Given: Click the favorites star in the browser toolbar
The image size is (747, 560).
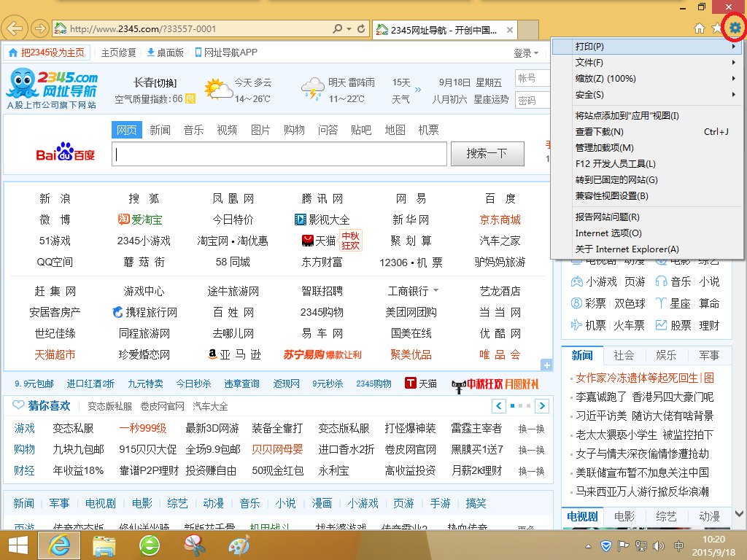Looking at the screenshot, I should (x=717, y=28).
